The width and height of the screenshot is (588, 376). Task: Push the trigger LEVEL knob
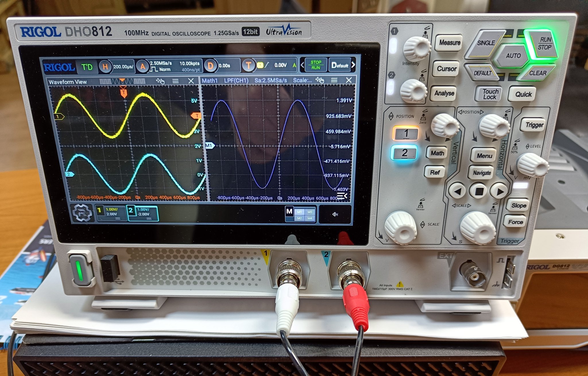click(533, 166)
